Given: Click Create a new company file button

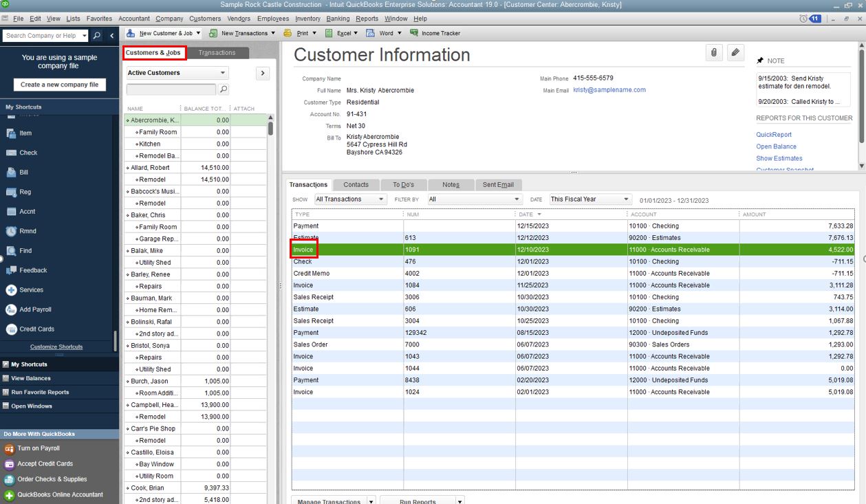Looking at the screenshot, I should (x=59, y=85).
